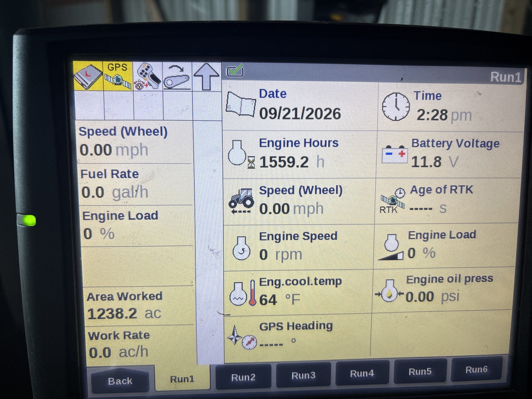Select the Engine Speed 0 rpm reading
This screenshot has width=532, height=399.
(x=281, y=254)
